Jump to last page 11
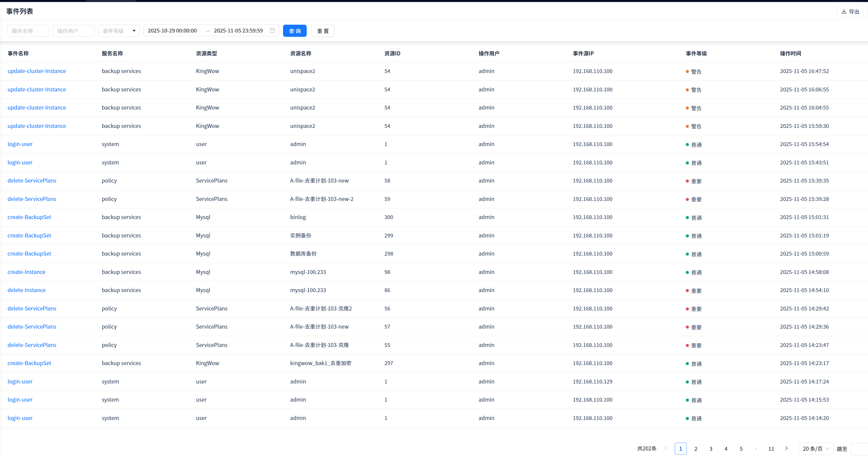The width and height of the screenshot is (868, 457). point(771,449)
